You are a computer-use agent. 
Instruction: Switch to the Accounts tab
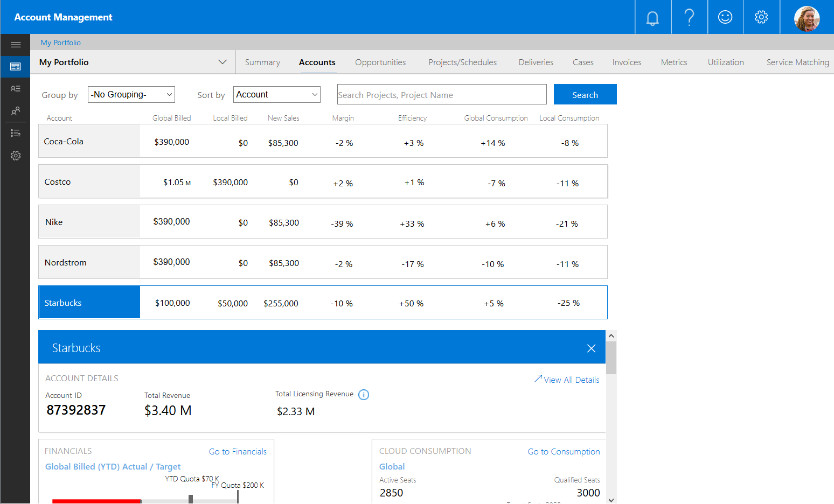[317, 62]
